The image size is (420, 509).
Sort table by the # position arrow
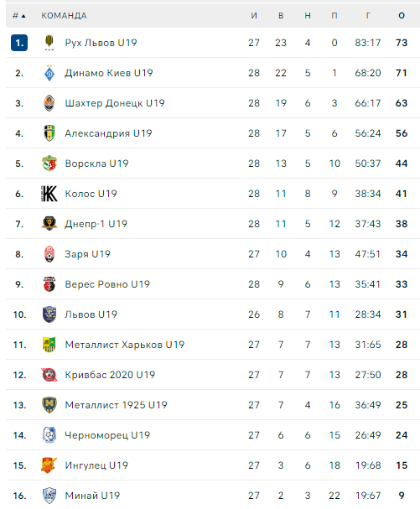pyautogui.click(x=23, y=16)
